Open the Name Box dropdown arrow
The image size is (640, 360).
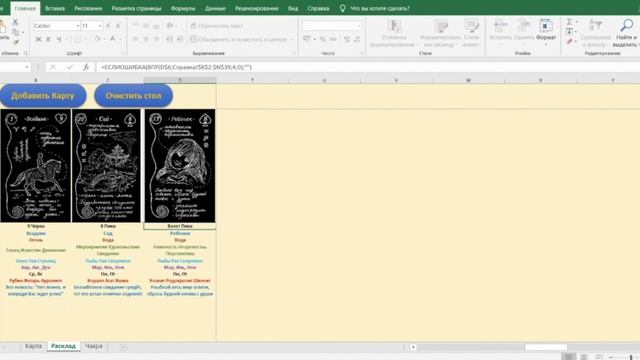pos(27,67)
